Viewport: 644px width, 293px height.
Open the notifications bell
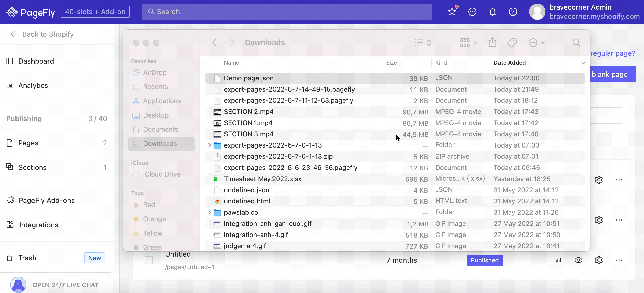tap(493, 12)
